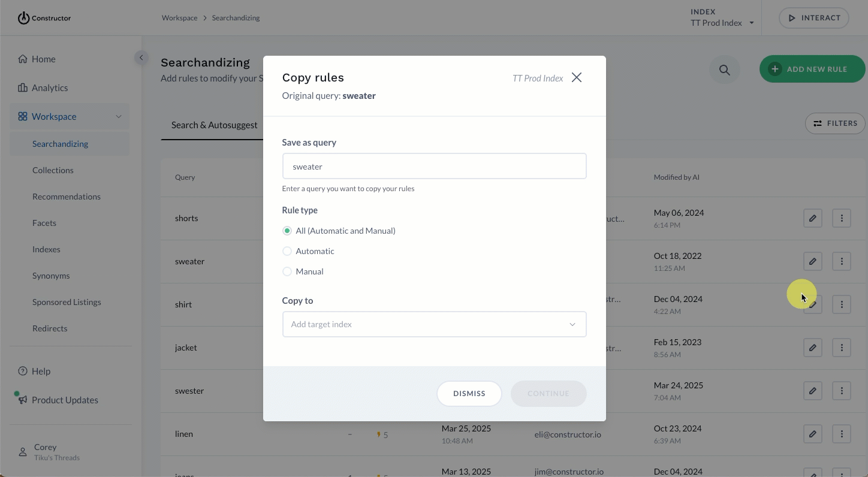Click the Interact button

click(x=814, y=18)
